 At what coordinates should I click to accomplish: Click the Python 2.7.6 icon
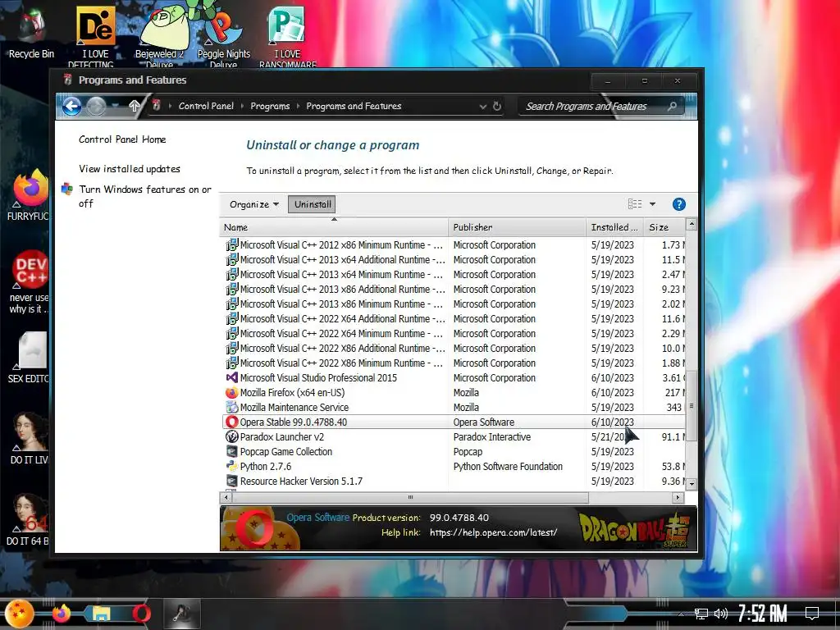tap(231, 467)
